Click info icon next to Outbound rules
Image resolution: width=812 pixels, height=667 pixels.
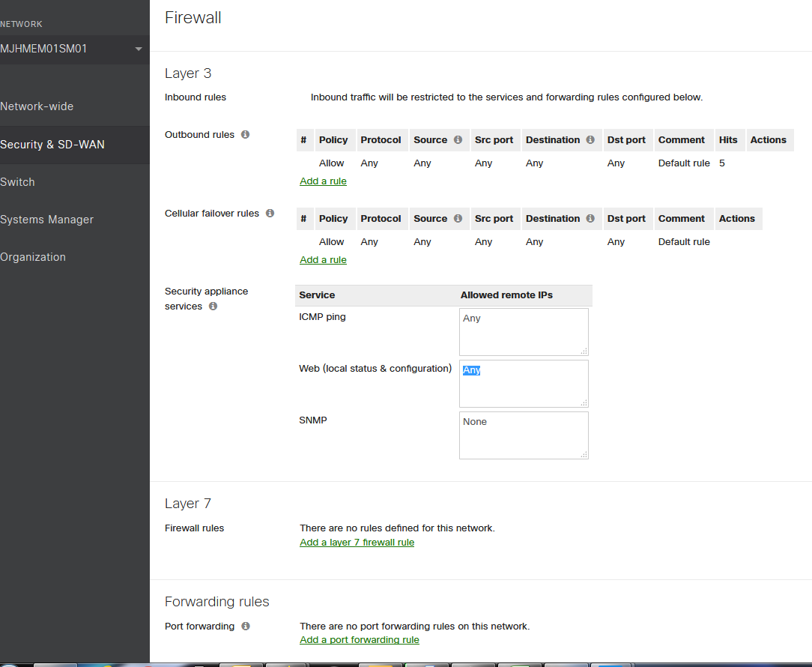click(x=245, y=135)
